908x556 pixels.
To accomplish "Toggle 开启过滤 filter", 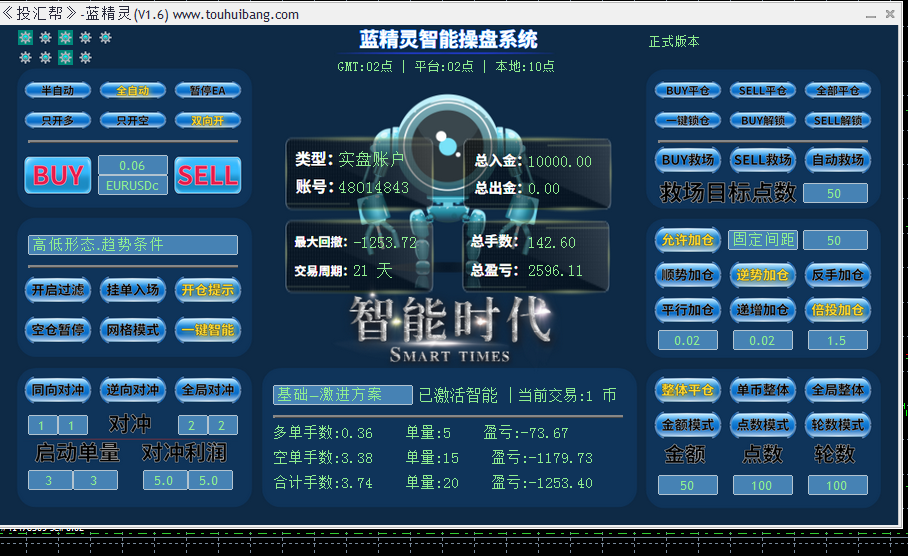I will click(x=57, y=290).
